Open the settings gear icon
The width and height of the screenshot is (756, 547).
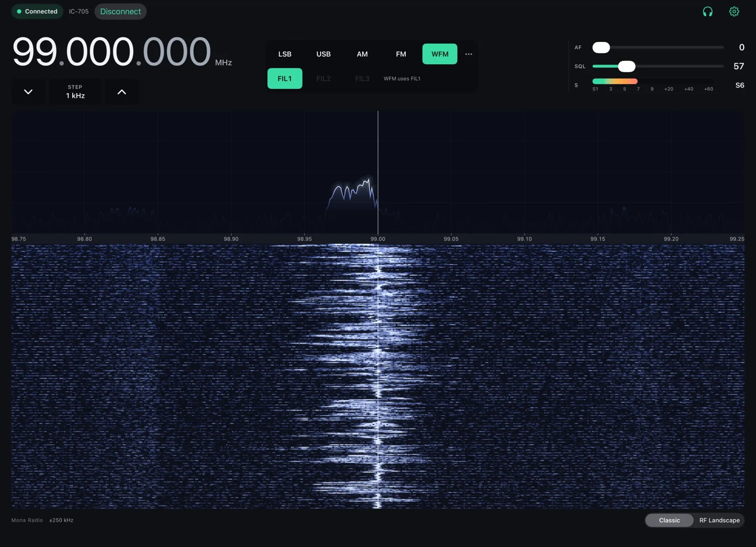734,12
